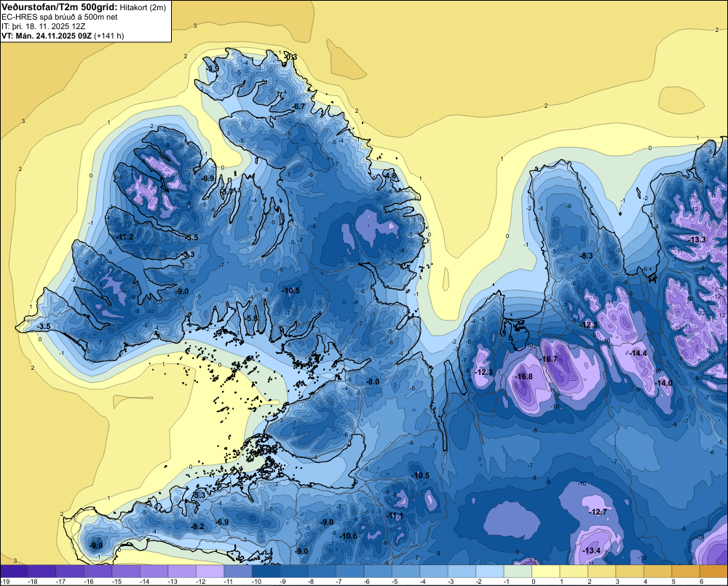This screenshot has height=586, width=728.
Task: Click the -14.4 temperature value
Action: (639, 353)
